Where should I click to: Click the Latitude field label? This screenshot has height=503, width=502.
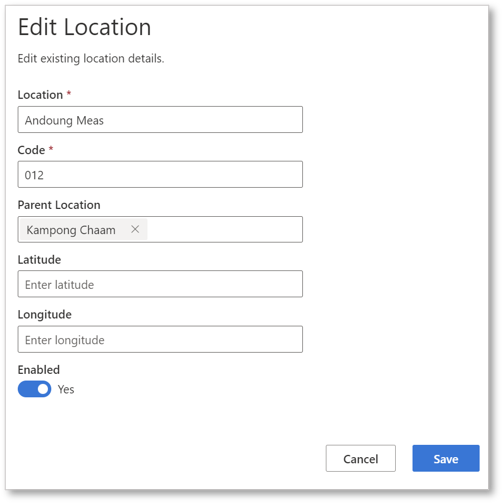39,260
